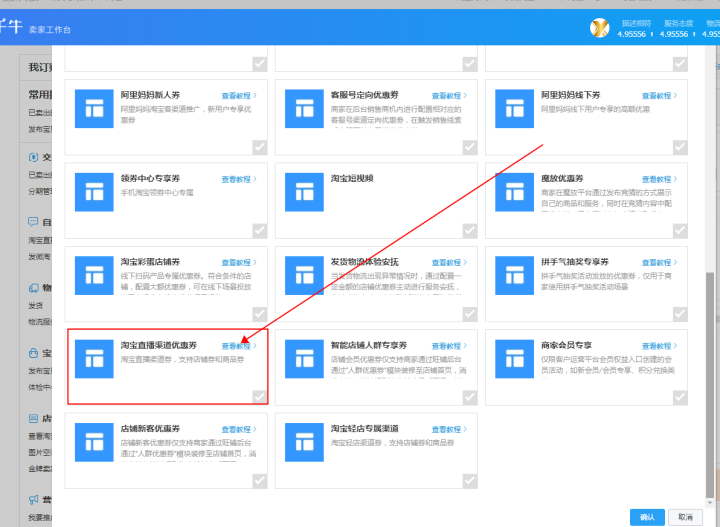Pick the 商家会员专享 card icon
This screenshot has height=527, width=720.
514,359
